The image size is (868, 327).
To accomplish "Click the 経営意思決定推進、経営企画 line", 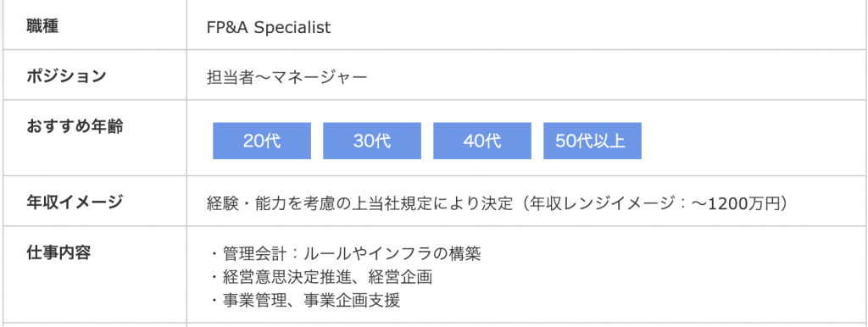I will point(321,277).
